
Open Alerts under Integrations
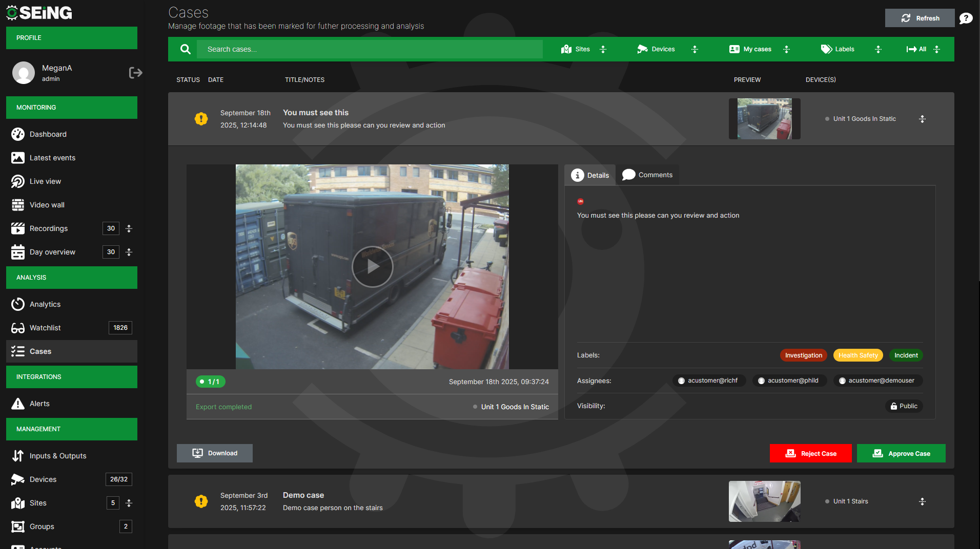40,404
